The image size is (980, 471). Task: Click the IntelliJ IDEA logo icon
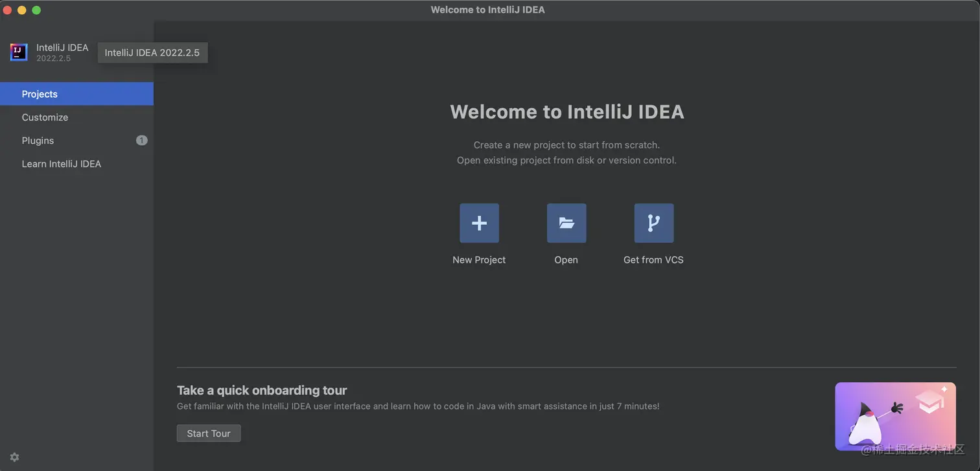coord(19,52)
